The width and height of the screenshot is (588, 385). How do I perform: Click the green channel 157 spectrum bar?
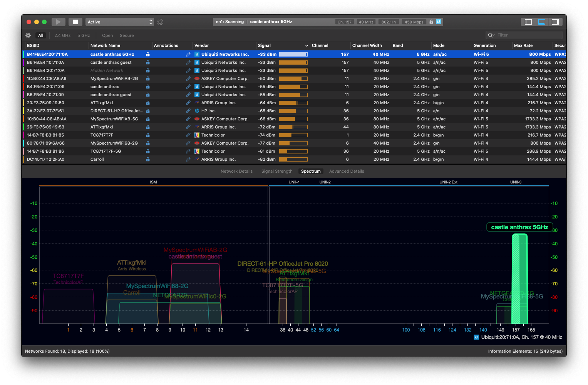click(519, 279)
